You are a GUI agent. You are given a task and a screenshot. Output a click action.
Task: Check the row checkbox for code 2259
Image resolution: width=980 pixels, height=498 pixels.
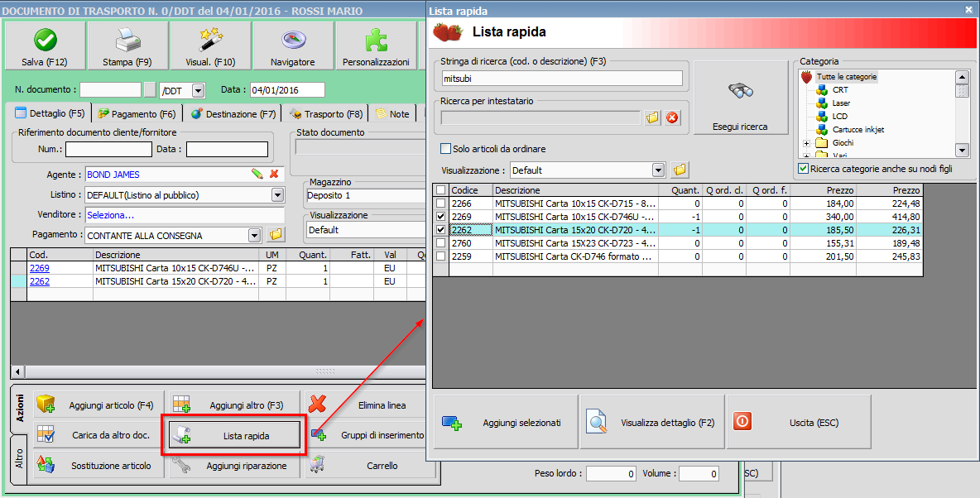(x=441, y=256)
